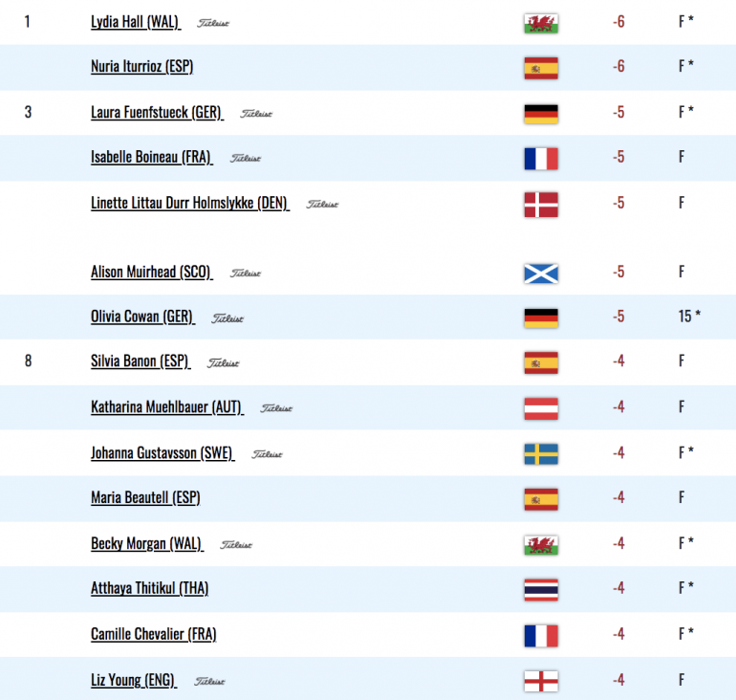The width and height of the screenshot is (736, 700).
Task: Open Lydia Hall (WAL) player page
Action: point(136,22)
